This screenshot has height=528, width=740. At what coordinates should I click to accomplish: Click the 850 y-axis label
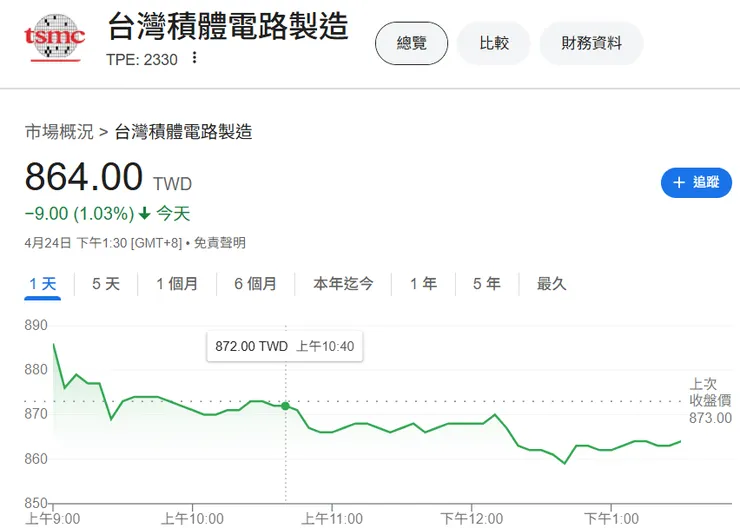pyautogui.click(x=36, y=503)
